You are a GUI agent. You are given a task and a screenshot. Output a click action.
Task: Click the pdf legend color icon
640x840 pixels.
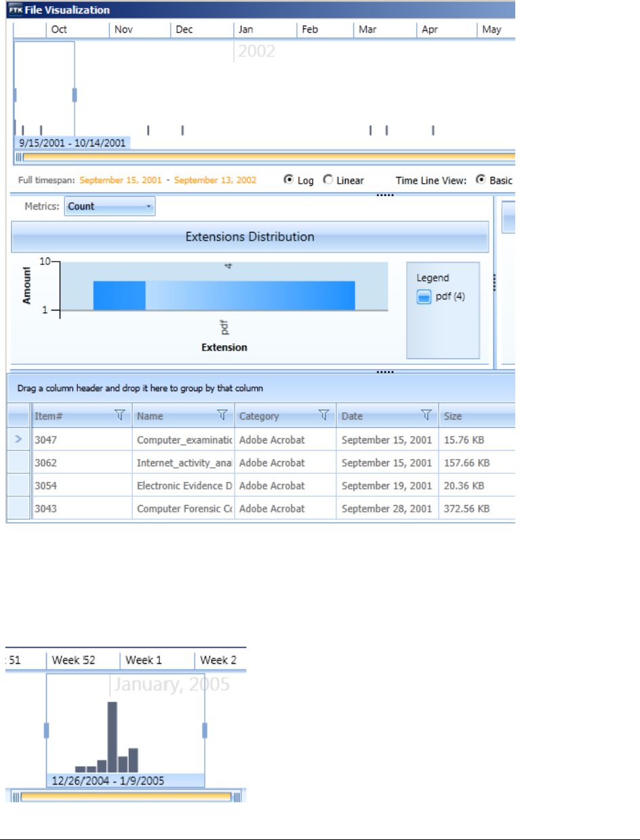pyautogui.click(x=424, y=297)
